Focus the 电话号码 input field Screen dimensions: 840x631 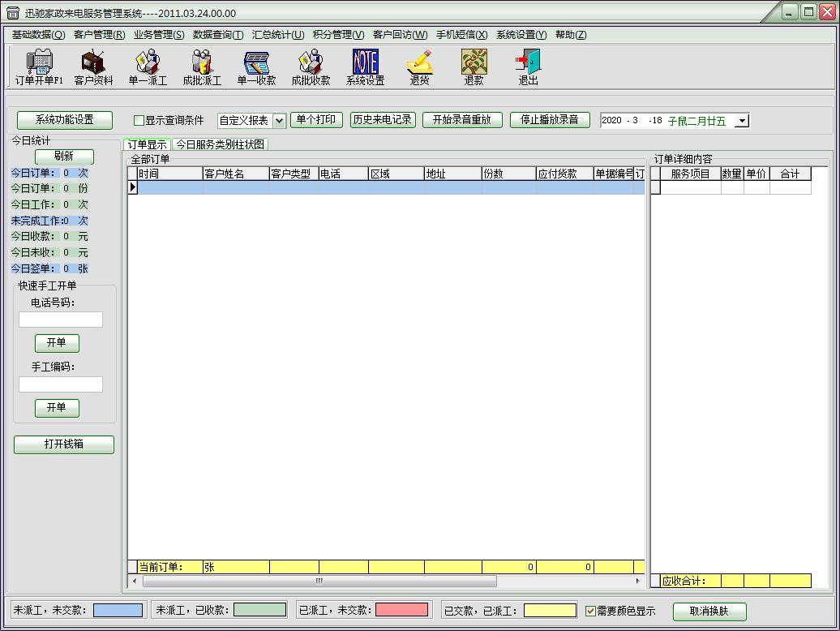pyautogui.click(x=61, y=320)
